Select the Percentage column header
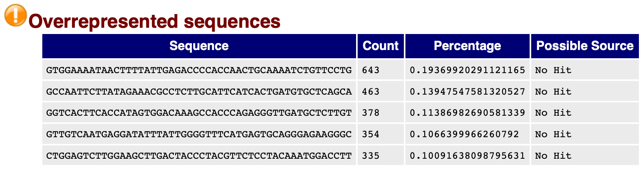This screenshot has height=172, width=644. 467,46
